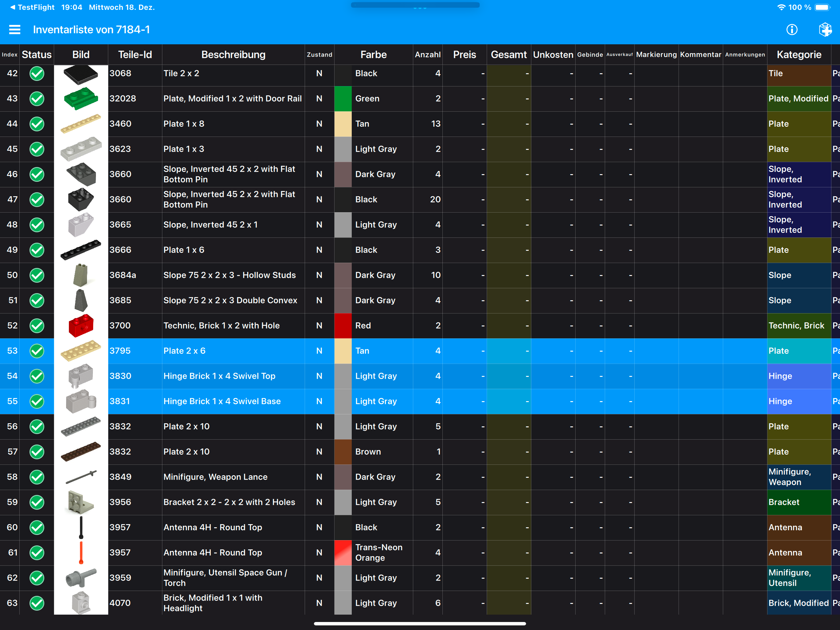Select the home indicator bar at bottom
This screenshot has height=630, width=840.
coord(420,624)
